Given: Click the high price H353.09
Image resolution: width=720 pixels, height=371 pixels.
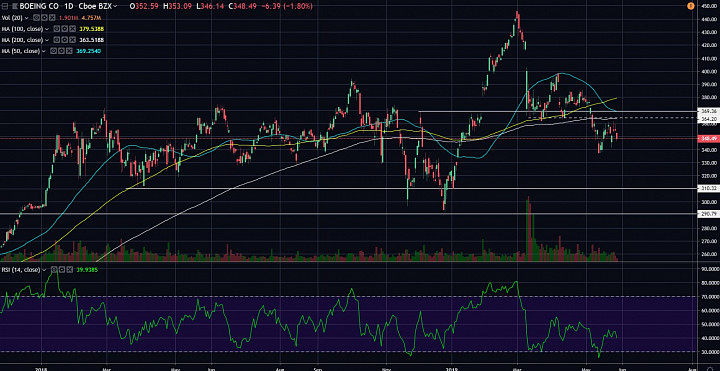Looking at the screenshot, I should (x=177, y=6).
